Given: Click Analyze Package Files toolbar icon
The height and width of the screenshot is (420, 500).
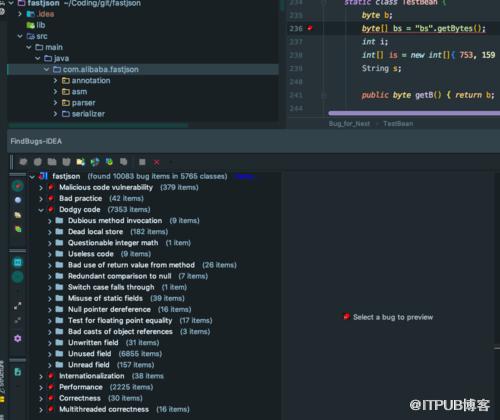Looking at the screenshot, I should coord(52,162).
